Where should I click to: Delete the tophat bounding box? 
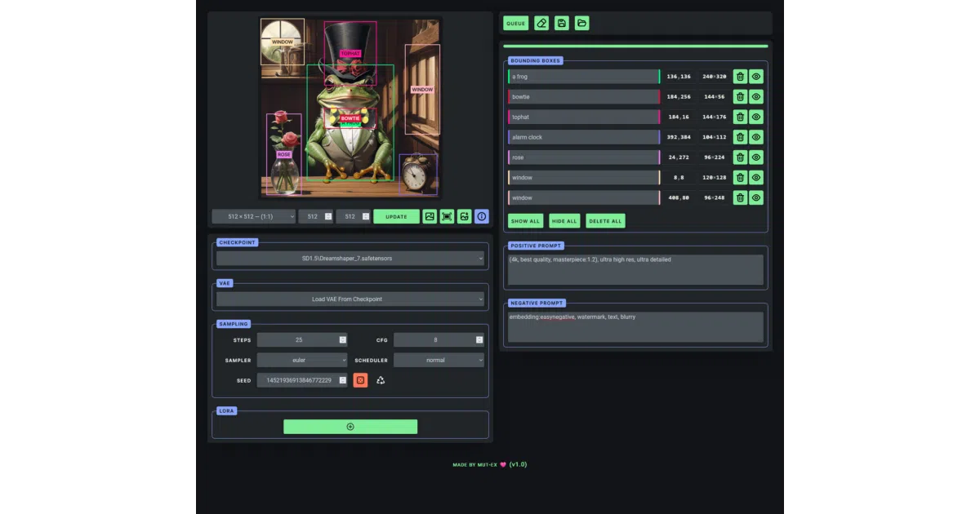point(740,117)
